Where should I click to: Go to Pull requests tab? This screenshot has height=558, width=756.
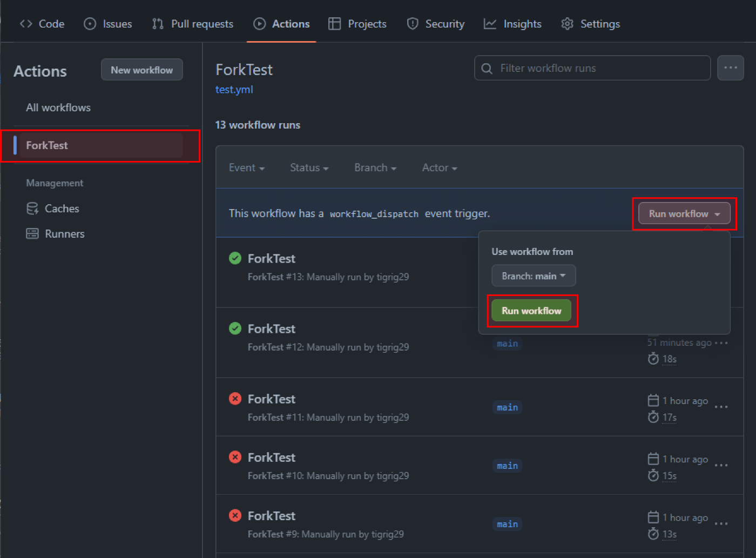point(193,24)
